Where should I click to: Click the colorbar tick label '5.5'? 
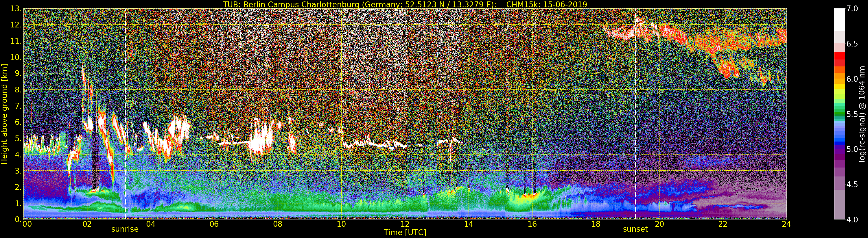click(x=852, y=114)
